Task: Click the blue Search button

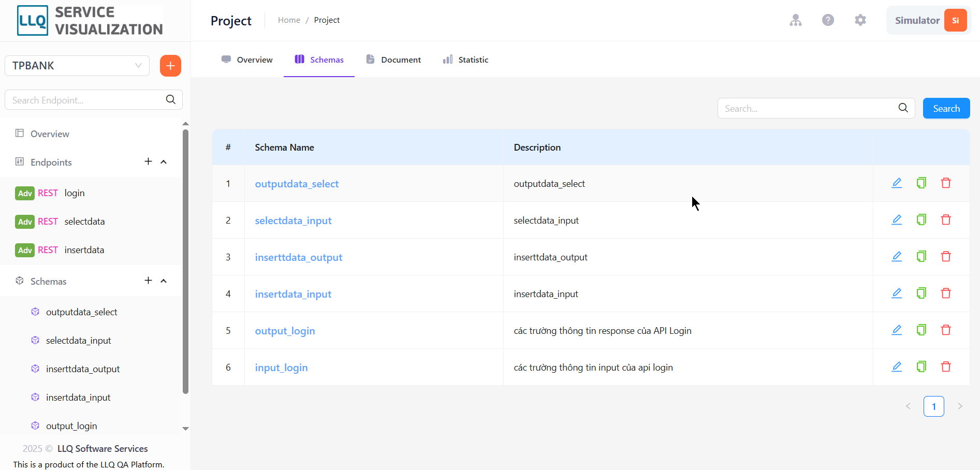Action: click(x=946, y=108)
